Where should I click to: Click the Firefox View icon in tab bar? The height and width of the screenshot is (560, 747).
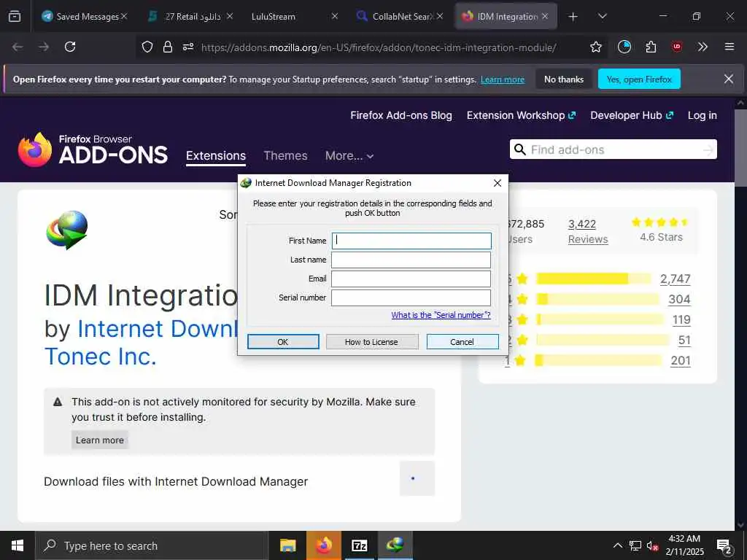[x=15, y=16]
